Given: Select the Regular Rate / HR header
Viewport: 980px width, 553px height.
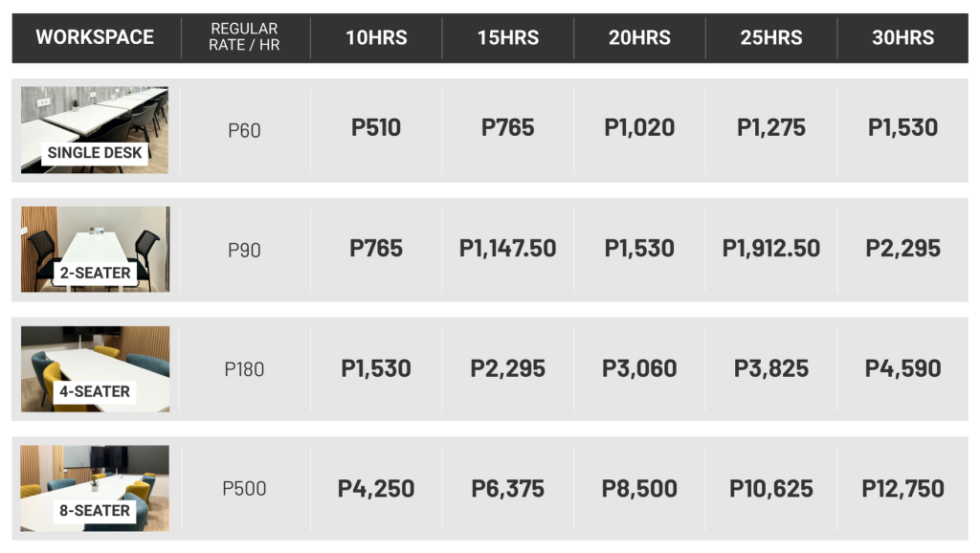Looking at the screenshot, I should [x=244, y=37].
